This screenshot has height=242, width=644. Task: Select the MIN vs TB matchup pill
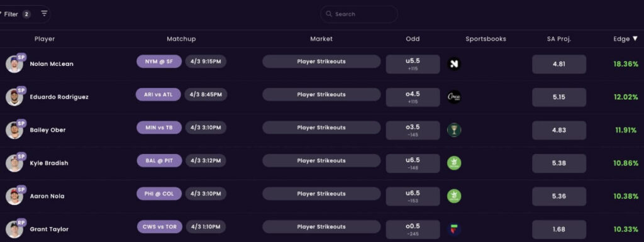tap(159, 128)
